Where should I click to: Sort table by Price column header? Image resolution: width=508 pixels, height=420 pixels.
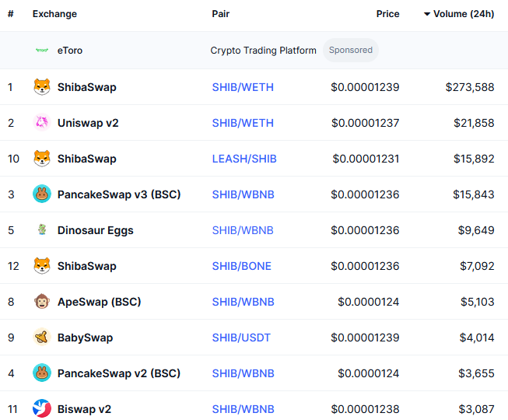(x=387, y=14)
